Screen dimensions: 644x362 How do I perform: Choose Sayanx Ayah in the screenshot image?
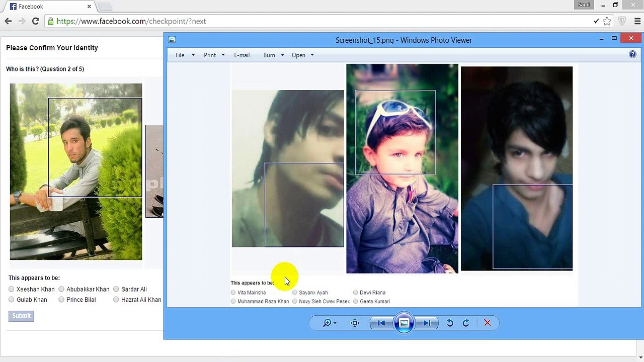[295, 292]
